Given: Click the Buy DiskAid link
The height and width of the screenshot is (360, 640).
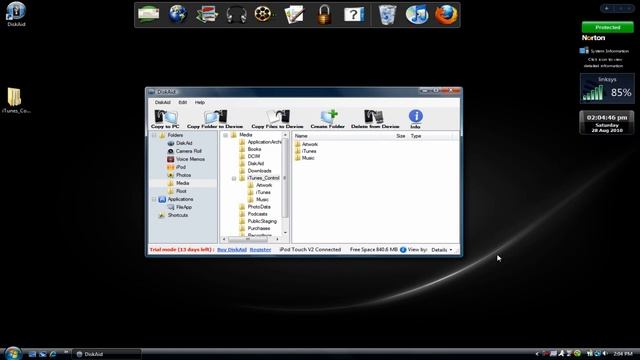Looking at the screenshot, I should click(x=232, y=250).
